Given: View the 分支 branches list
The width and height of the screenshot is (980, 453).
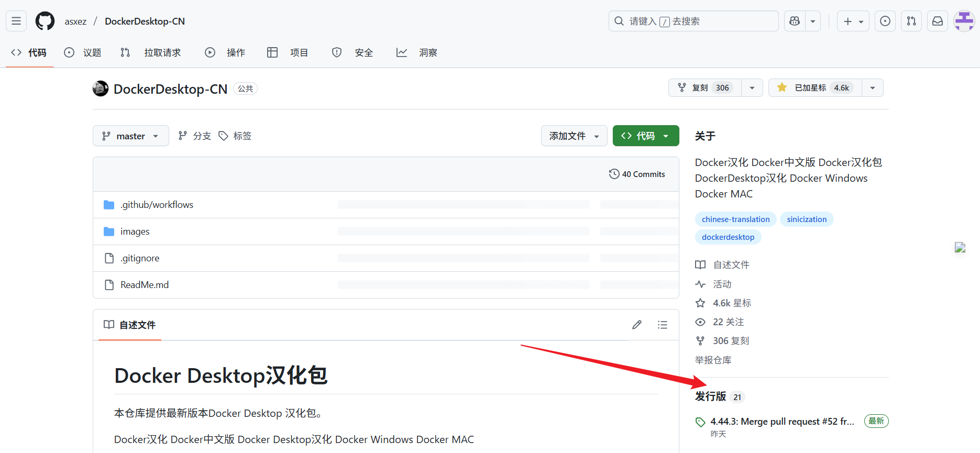Looking at the screenshot, I should pyautogui.click(x=195, y=136).
